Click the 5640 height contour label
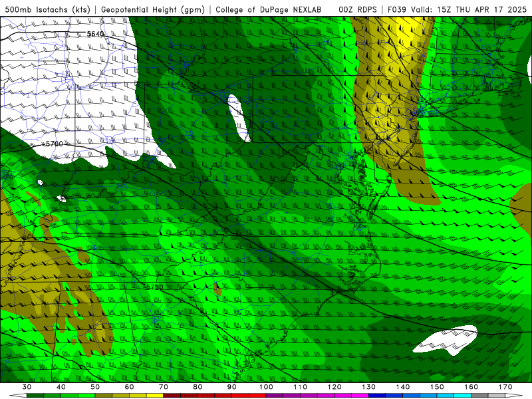This screenshot has height=399, width=532. [x=95, y=34]
